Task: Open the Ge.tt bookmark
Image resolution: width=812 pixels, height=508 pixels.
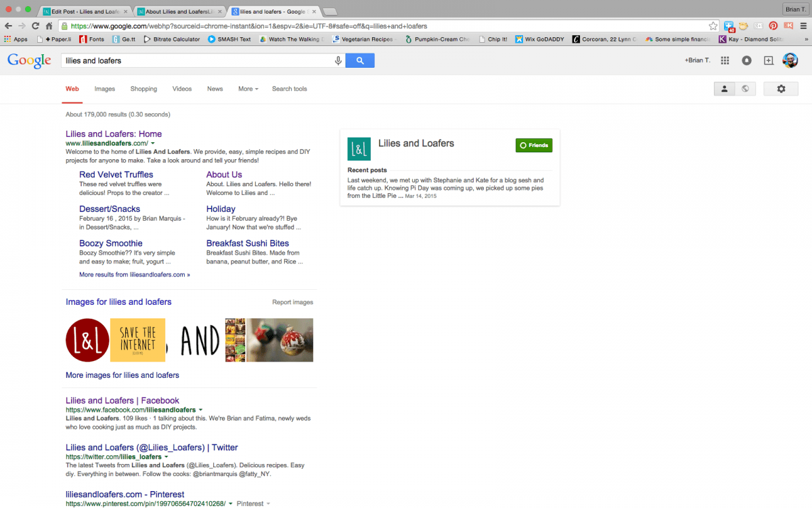Action: pos(124,39)
